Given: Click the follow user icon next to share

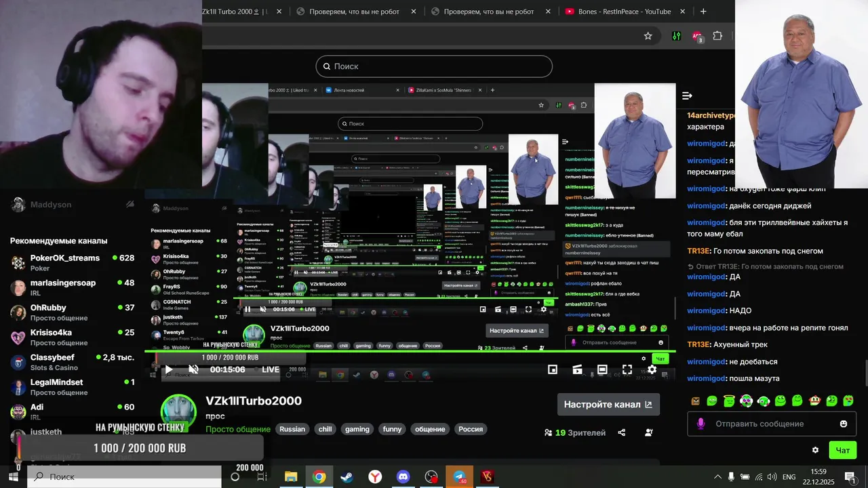Looking at the screenshot, I should coord(649,432).
